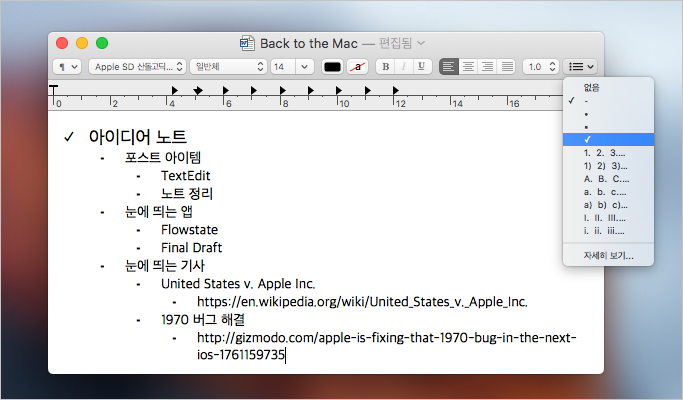Click the line 포스트 아이템
683x400 pixels.
pyautogui.click(x=163, y=157)
